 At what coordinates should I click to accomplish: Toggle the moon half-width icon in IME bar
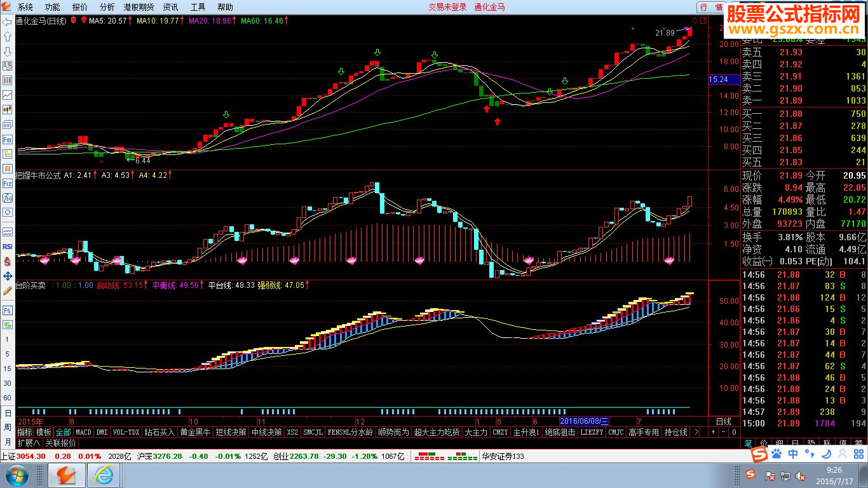pos(825,454)
